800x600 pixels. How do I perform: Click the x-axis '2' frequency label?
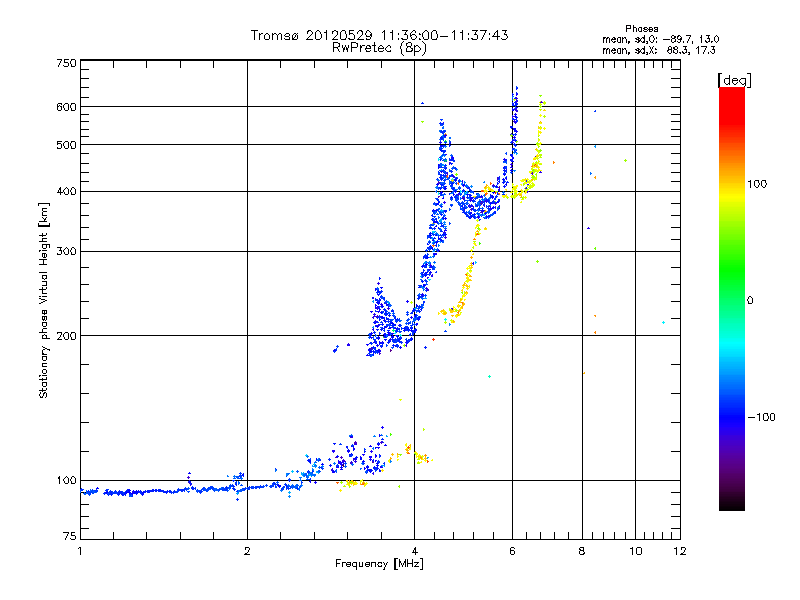click(x=247, y=551)
